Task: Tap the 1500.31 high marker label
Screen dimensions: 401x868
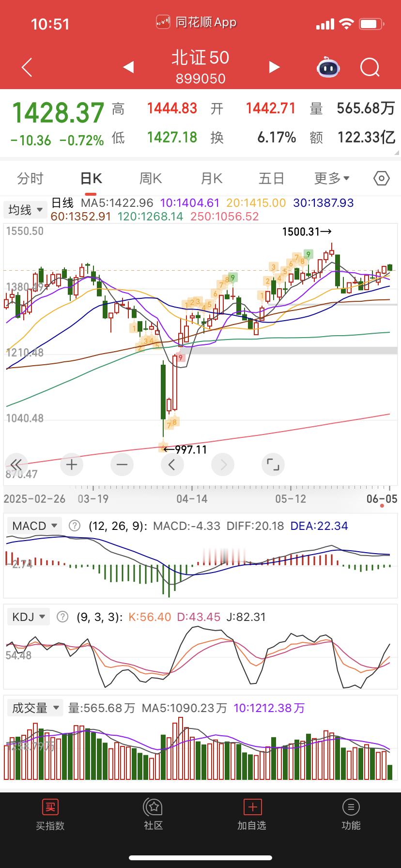Action: tap(307, 232)
